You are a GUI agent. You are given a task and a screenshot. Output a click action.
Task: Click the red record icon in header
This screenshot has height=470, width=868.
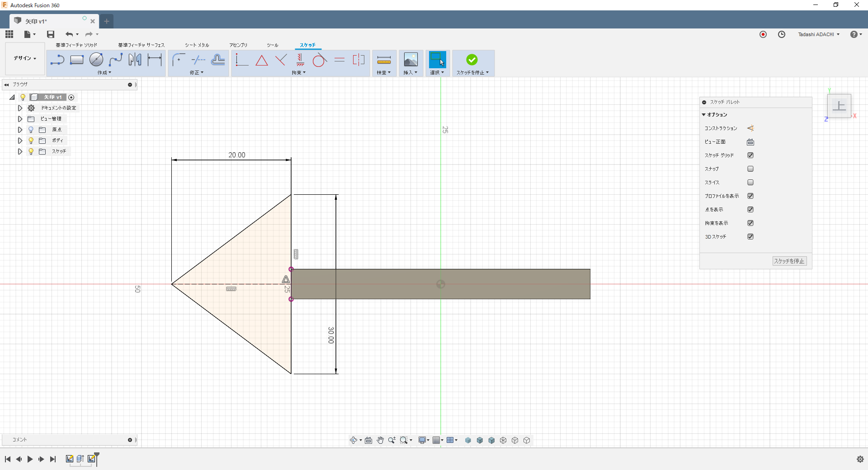(x=763, y=34)
